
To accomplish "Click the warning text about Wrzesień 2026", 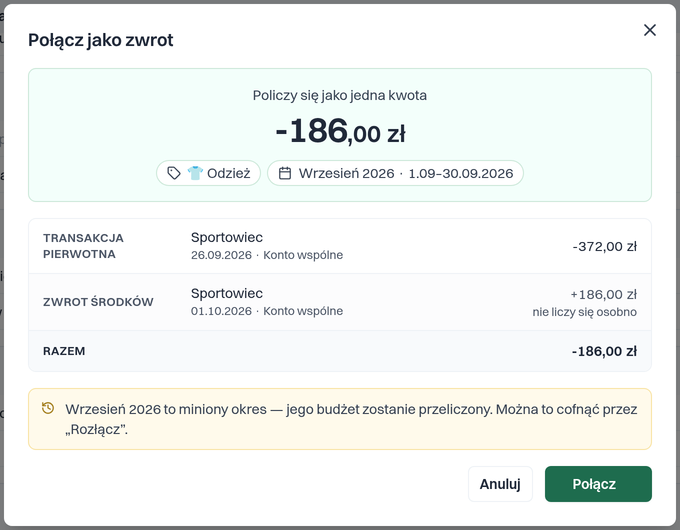I will tap(351, 419).
